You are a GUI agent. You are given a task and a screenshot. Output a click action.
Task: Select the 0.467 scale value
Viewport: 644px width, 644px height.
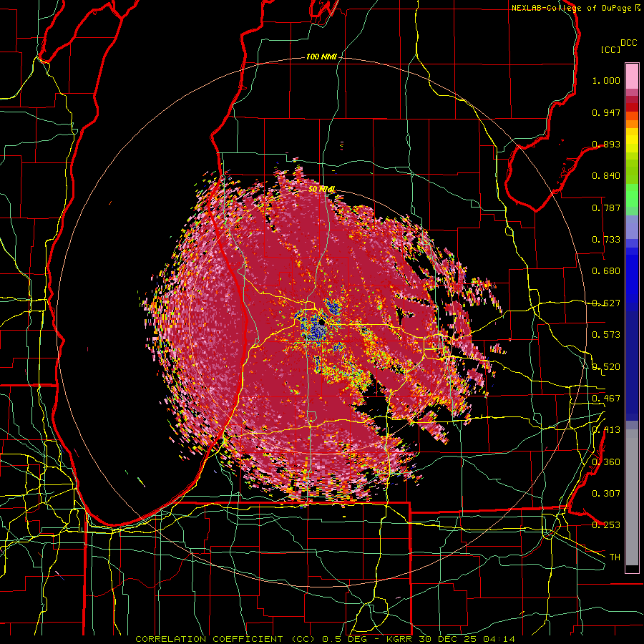(606, 399)
